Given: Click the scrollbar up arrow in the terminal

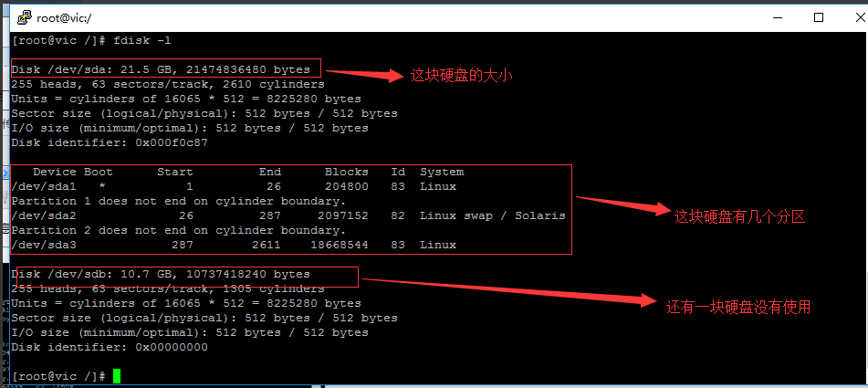Looking at the screenshot, I should [862, 40].
